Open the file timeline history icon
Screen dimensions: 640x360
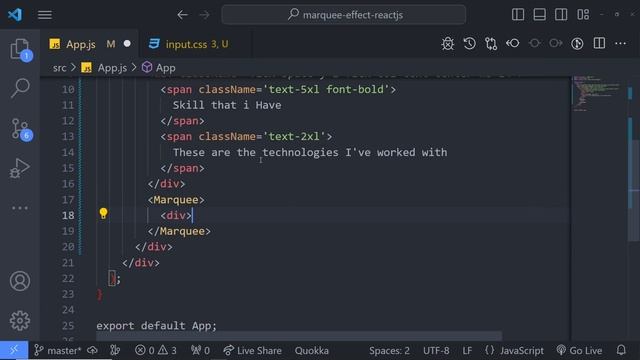point(469,43)
